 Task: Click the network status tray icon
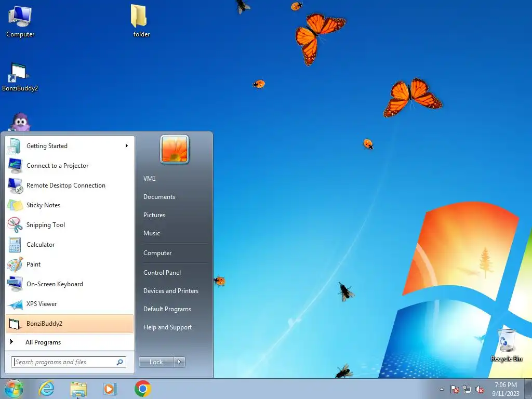467,390
